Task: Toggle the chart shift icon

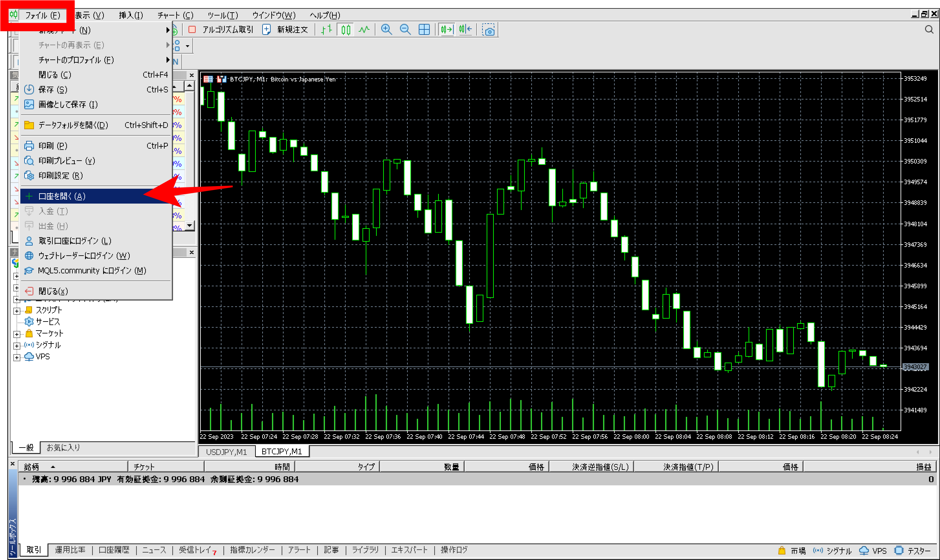Action: click(x=465, y=29)
